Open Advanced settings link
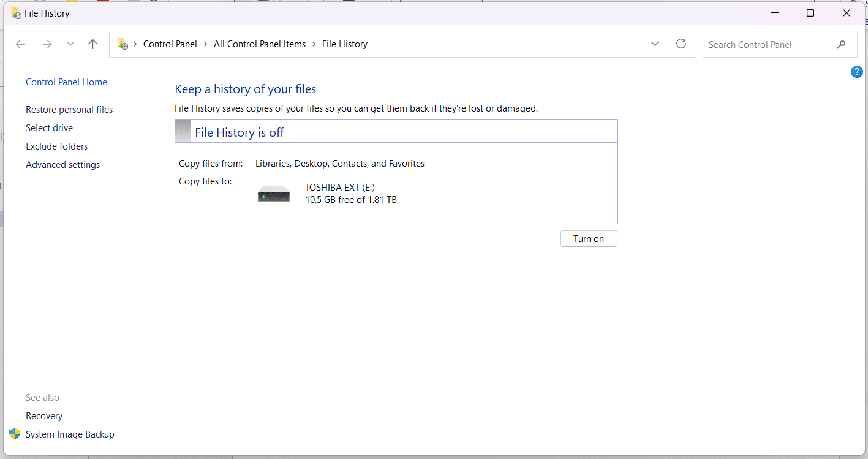The width and height of the screenshot is (868, 459). (62, 165)
